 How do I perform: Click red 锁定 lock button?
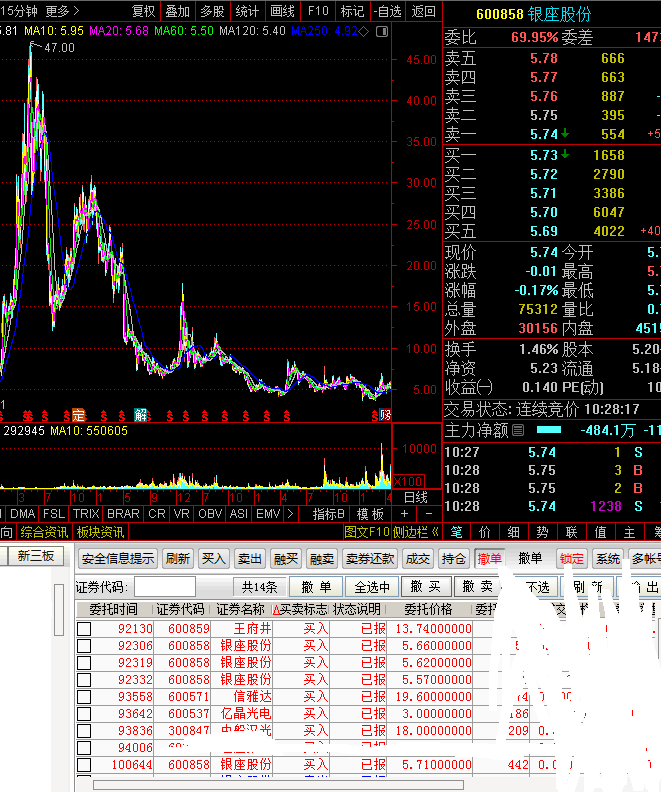(x=571, y=559)
